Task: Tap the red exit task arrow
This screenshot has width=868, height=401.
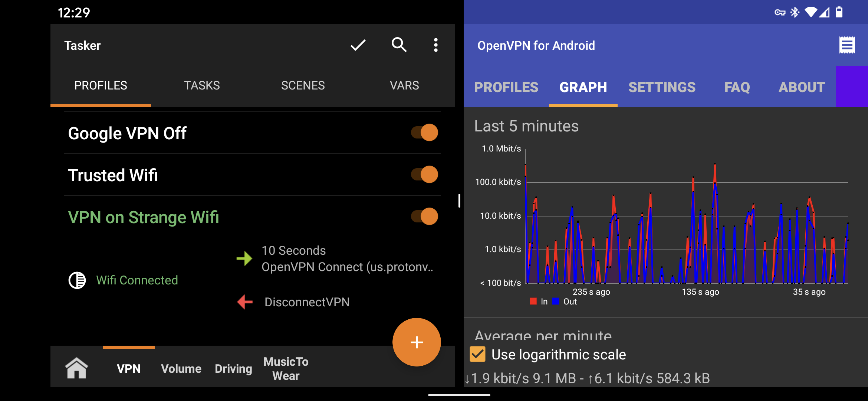Action: 245,302
